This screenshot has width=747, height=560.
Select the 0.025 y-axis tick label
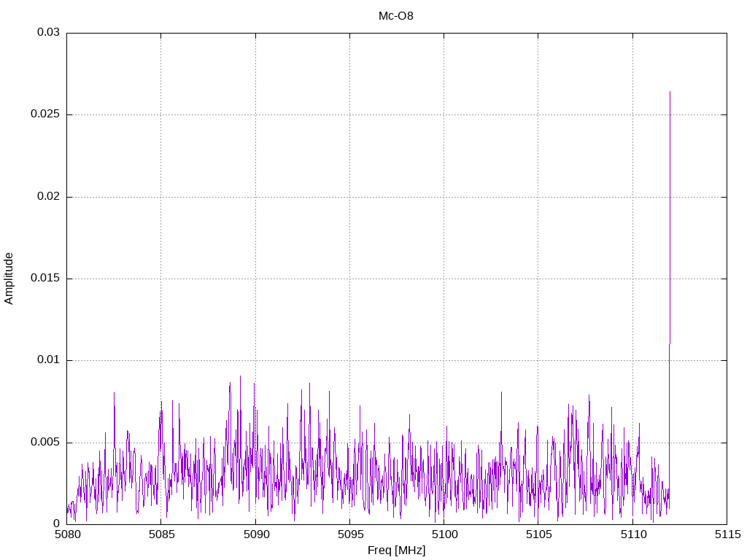(45, 115)
